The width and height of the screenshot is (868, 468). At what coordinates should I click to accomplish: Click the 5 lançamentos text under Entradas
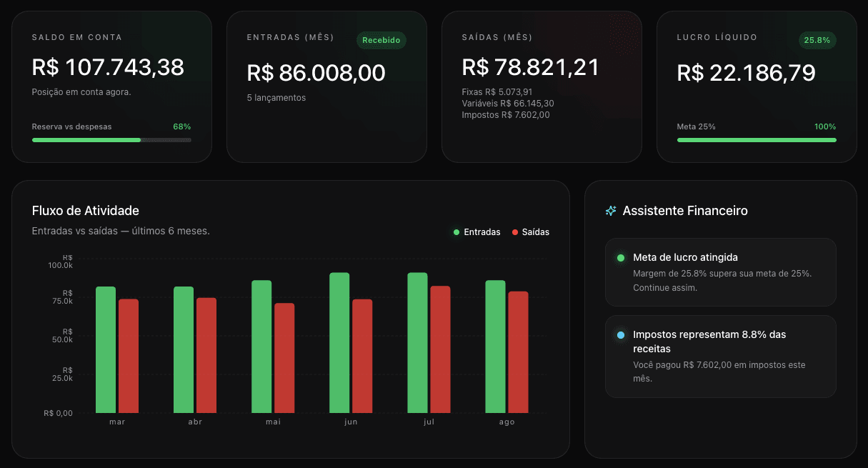(276, 98)
